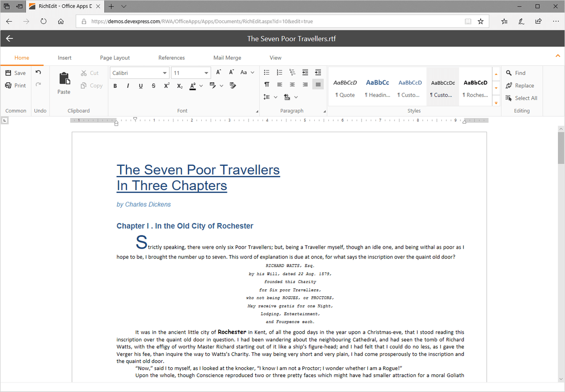Center the paragraph text
The width and height of the screenshot is (565, 392).
(292, 84)
